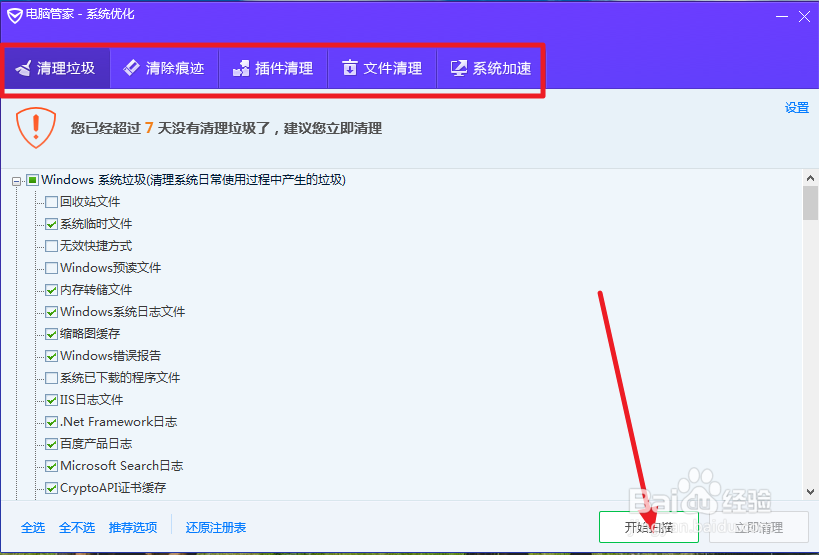Click the 设置 link
Image resolution: width=819 pixels, height=555 pixels.
click(x=797, y=108)
